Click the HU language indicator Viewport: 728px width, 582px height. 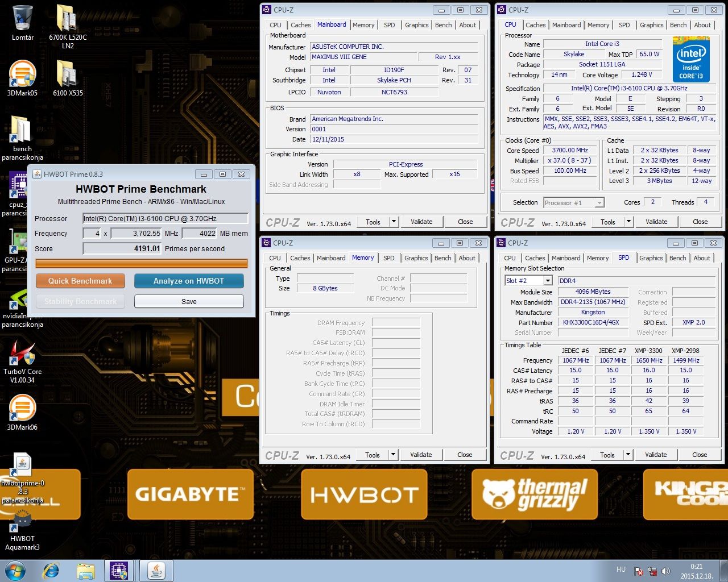[x=621, y=569]
